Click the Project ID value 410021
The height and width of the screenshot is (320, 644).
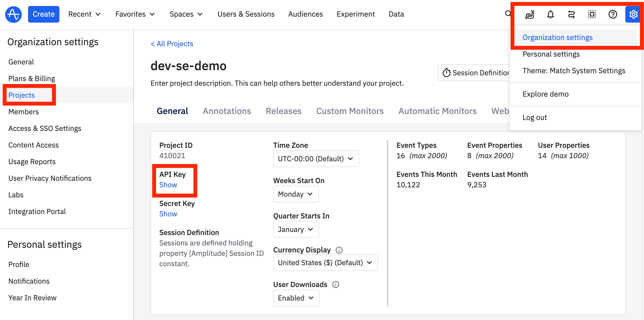172,156
